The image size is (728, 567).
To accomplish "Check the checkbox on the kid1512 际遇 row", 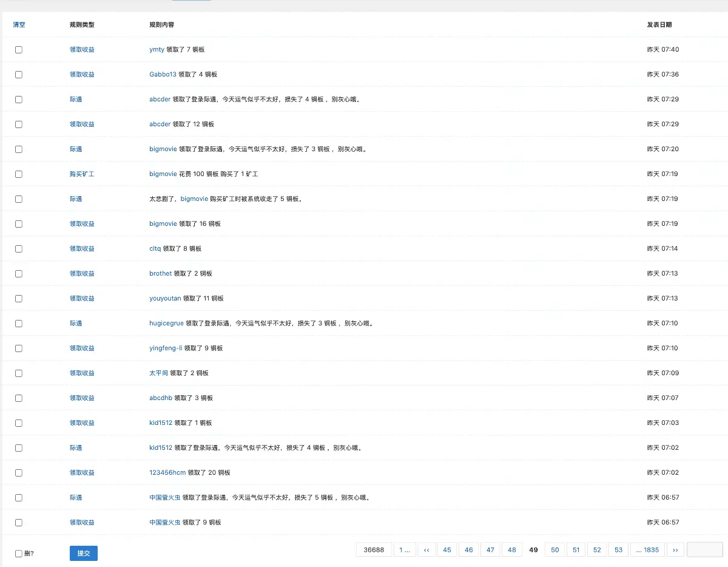I will point(18,447).
